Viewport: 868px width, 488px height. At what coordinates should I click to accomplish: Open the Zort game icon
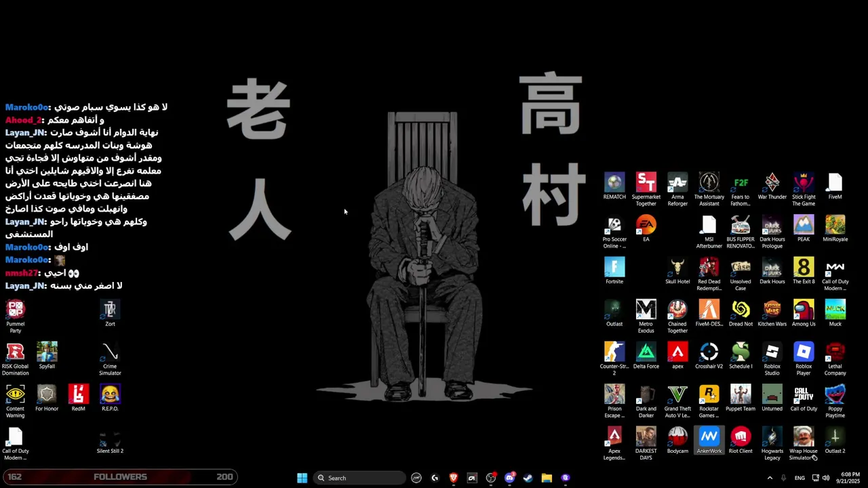point(110,313)
